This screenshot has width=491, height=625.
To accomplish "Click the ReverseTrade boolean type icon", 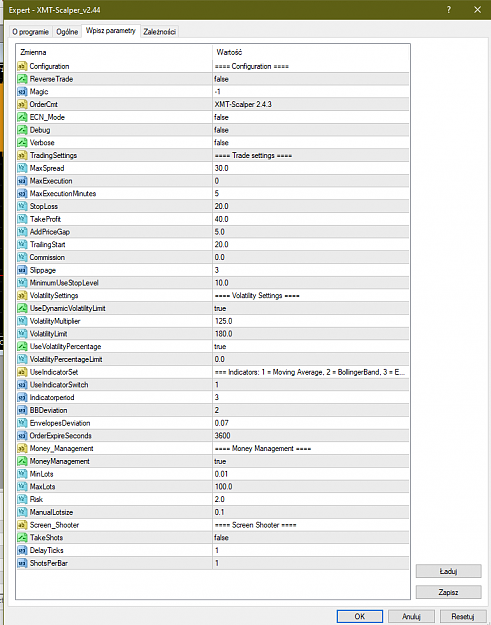I will pyautogui.click(x=22, y=79).
